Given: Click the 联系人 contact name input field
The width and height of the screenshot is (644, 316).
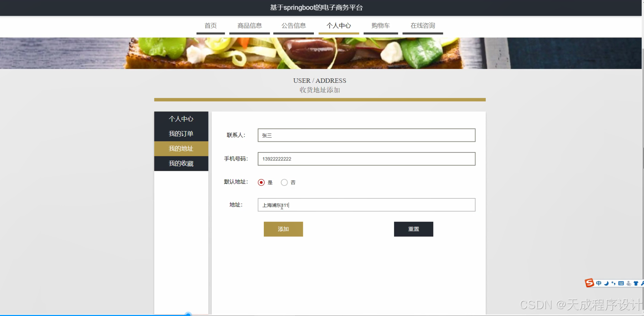Looking at the screenshot, I should pyautogui.click(x=366, y=135).
